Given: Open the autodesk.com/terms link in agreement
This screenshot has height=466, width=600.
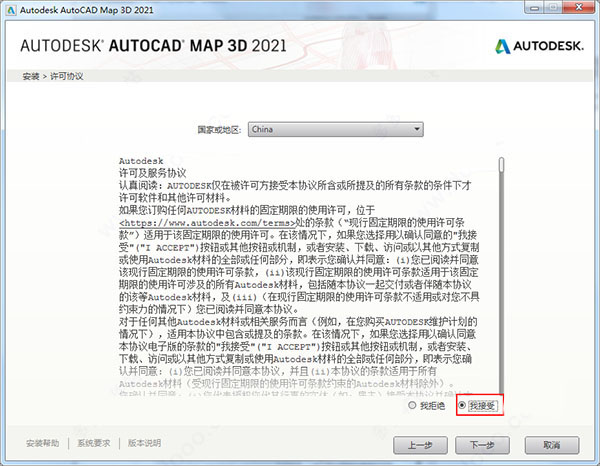Looking at the screenshot, I should point(207,223).
